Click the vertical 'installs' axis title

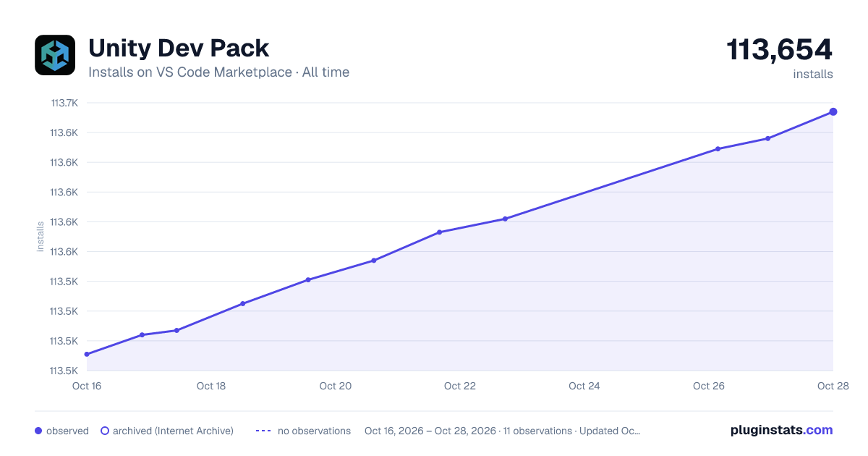[x=41, y=237]
